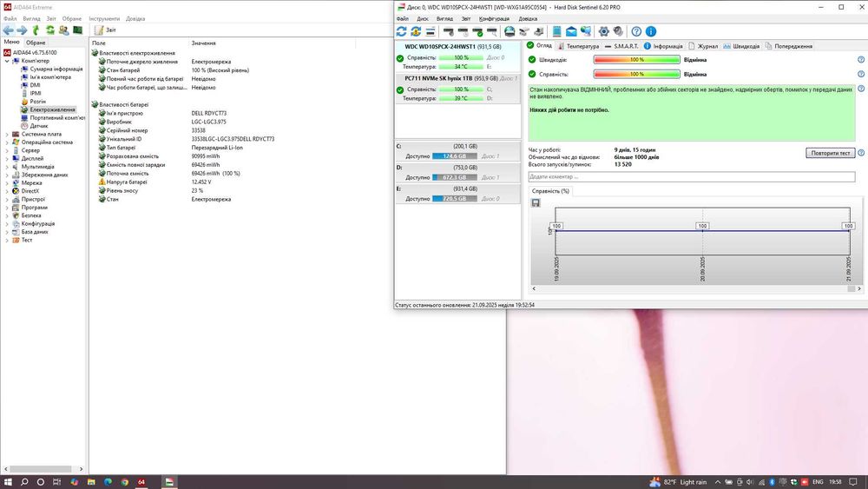Image resolution: width=868 pixels, height=489 pixels.
Task: Click the globe disk icon in Hard Disk Sentinel
Action: point(510,31)
